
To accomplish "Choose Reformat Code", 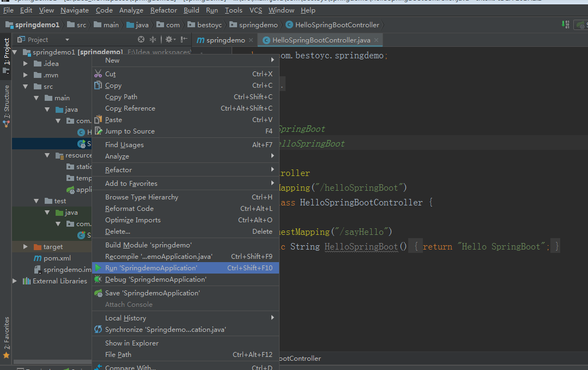I will (x=186, y=208).
